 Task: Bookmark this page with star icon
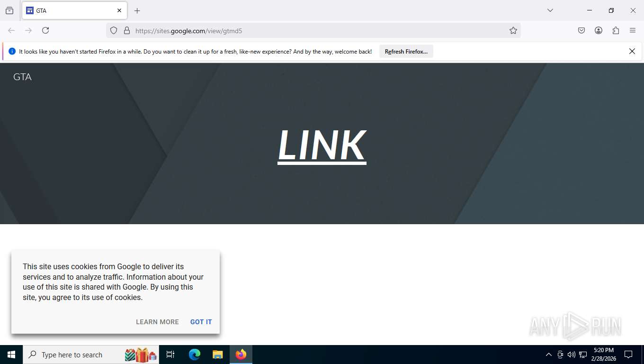(x=513, y=30)
